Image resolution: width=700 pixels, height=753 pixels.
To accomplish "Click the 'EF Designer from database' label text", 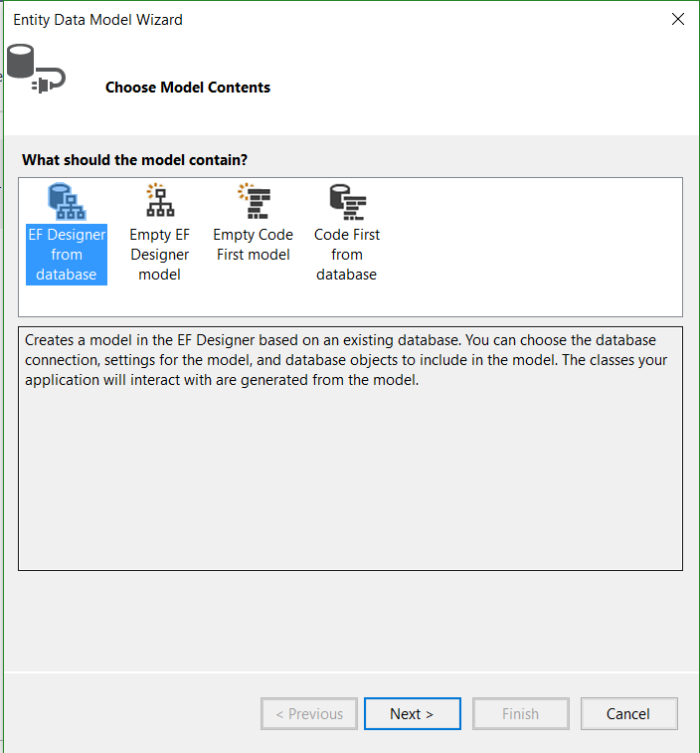I will pos(67,255).
